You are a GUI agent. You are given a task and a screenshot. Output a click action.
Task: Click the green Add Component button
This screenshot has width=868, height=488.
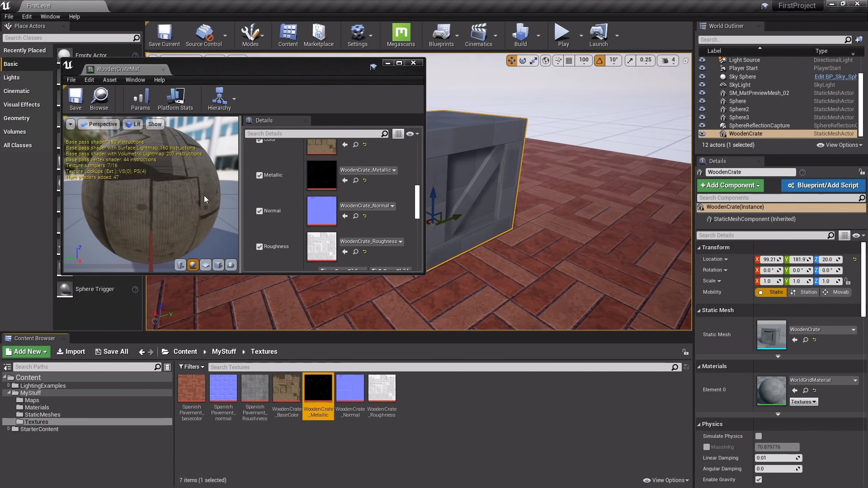point(730,185)
